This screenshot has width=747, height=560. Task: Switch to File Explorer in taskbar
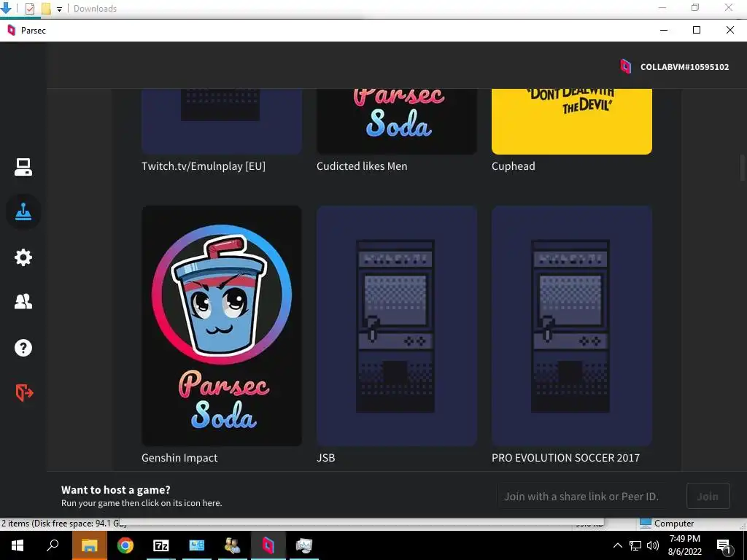(x=89, y=545)
